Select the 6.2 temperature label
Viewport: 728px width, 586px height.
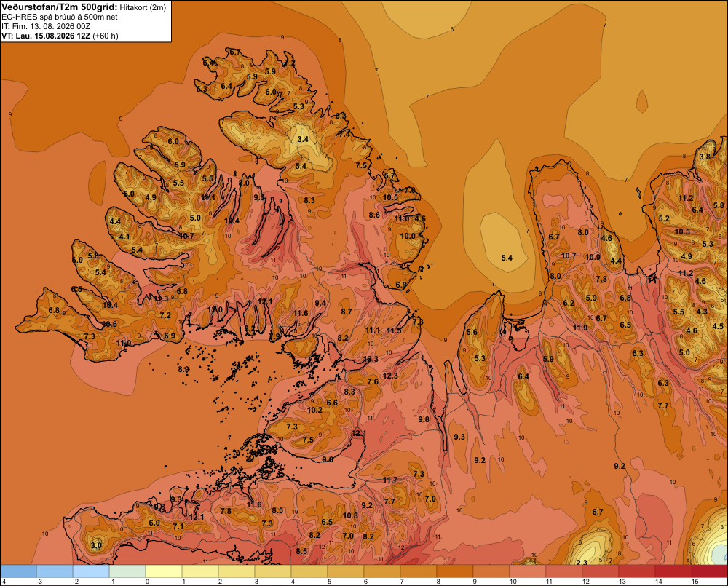coord(569,303)
